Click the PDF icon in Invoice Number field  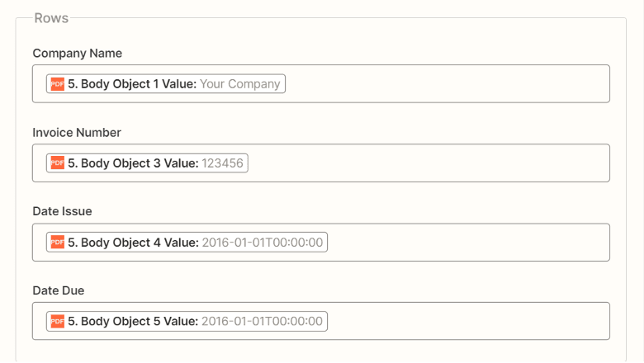57,163
